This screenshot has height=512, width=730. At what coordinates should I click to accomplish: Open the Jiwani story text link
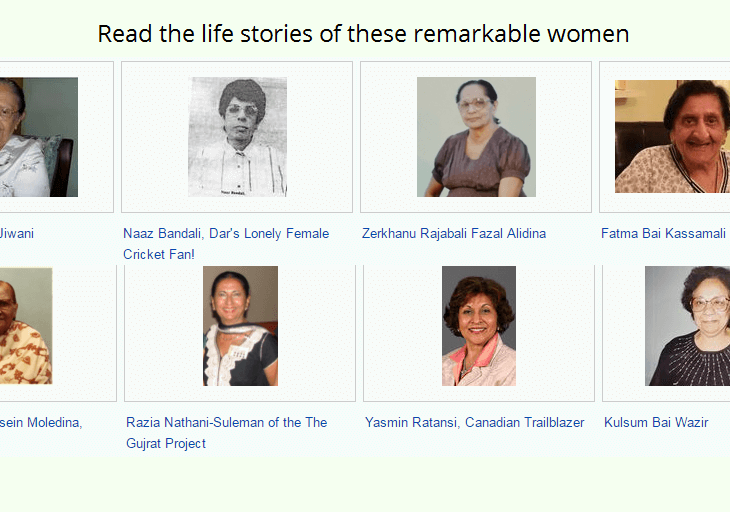click(17, 234)
